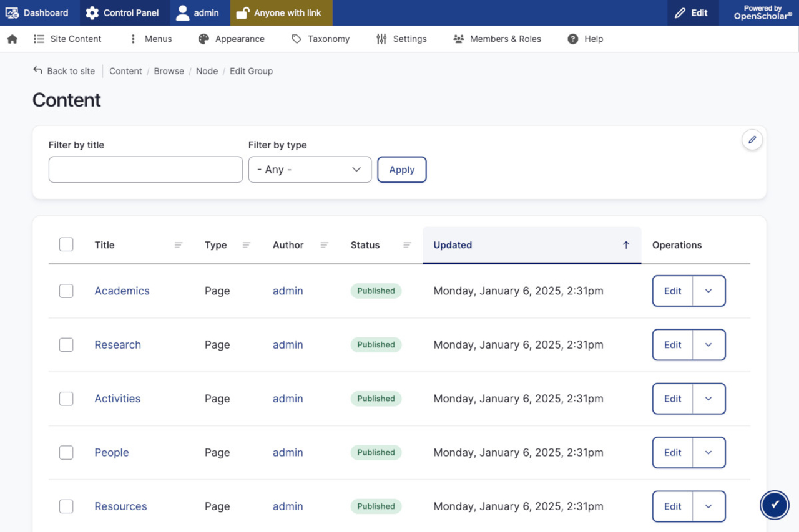Check the box beside the Activities row

click(66, 399)
